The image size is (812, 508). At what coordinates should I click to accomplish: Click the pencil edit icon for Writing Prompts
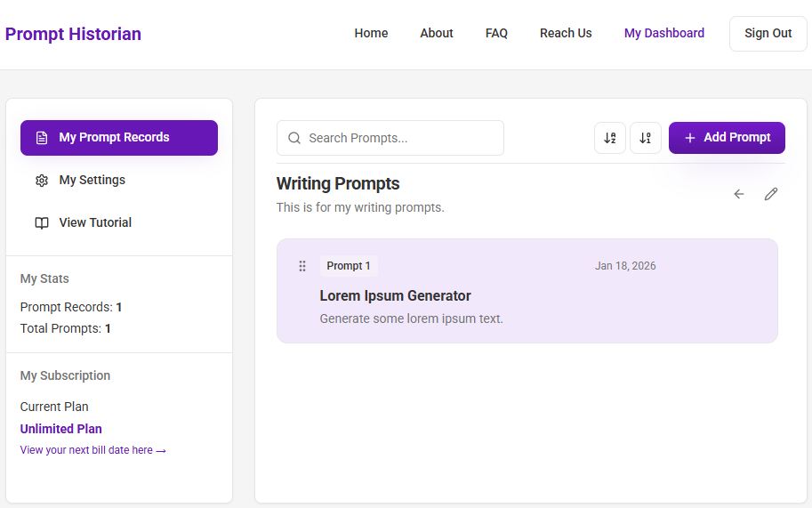click(771, 194)
